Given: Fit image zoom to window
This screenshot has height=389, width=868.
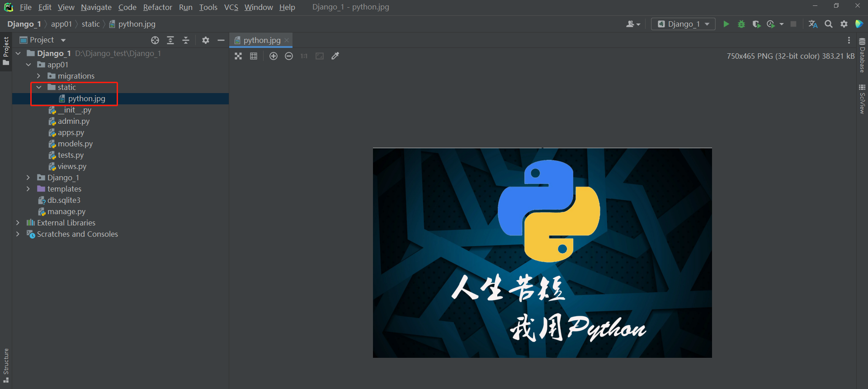Looking at the screenshot, I should coord(320,56).
